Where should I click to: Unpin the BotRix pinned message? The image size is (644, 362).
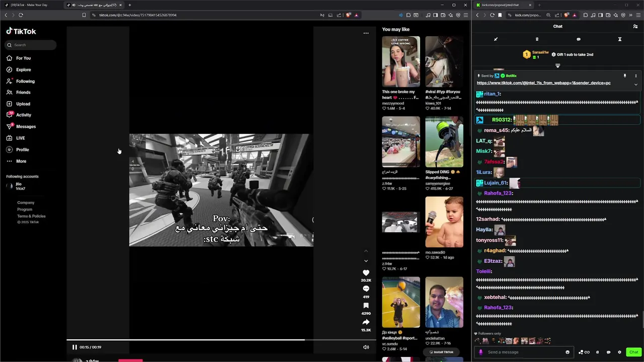tap(625, 76)
